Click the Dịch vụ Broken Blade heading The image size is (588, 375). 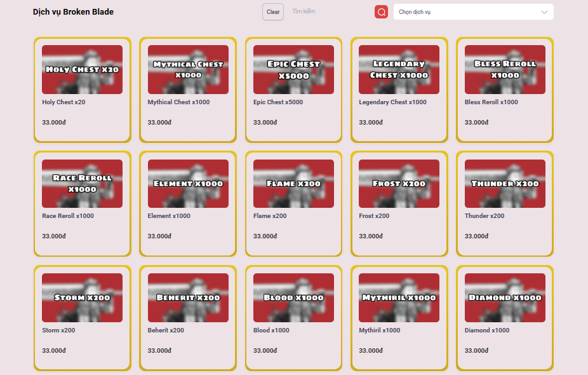73,12
